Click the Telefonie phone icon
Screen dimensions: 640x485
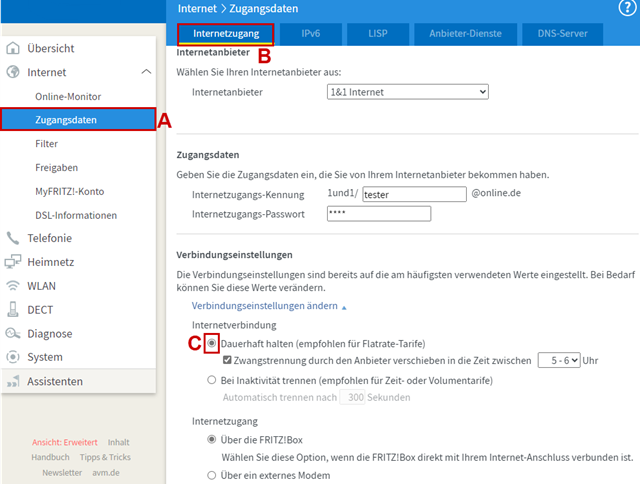[x=13, y=238]
